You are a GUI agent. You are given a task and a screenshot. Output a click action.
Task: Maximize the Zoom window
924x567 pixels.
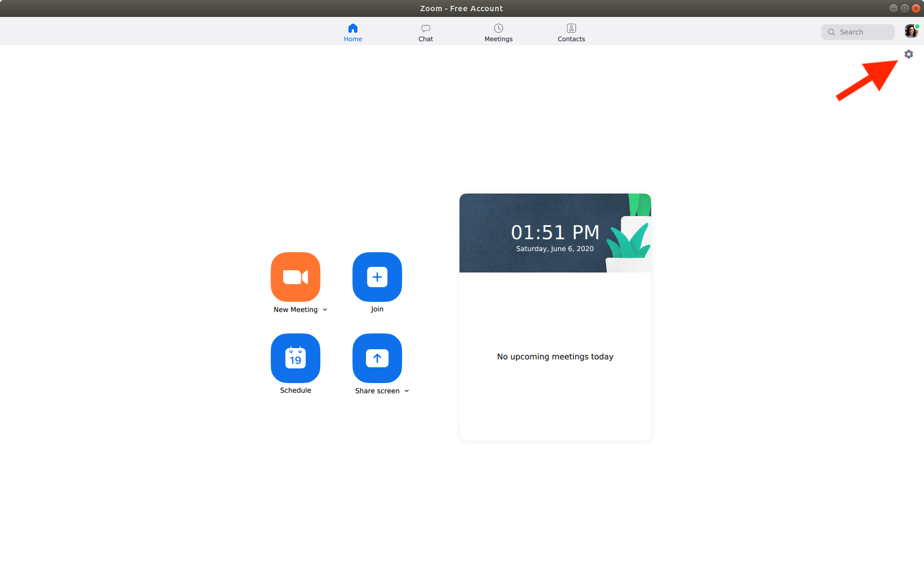904,8
